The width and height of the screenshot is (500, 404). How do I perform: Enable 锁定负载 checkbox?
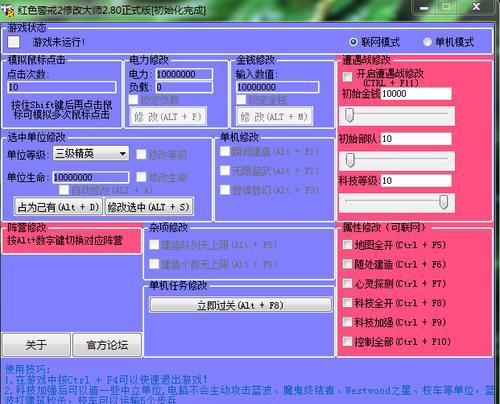point(133,99)
